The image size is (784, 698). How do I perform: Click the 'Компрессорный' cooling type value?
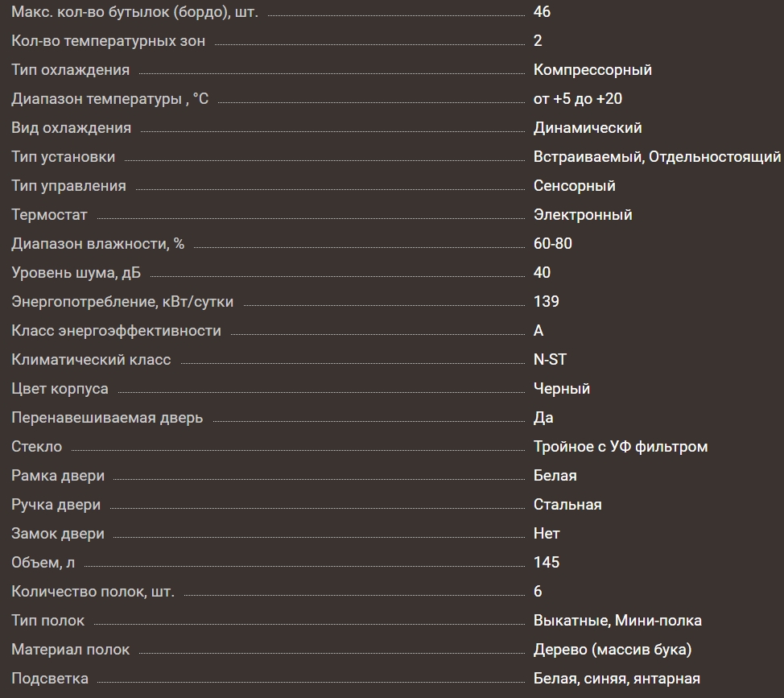click(x=592, y=70)
